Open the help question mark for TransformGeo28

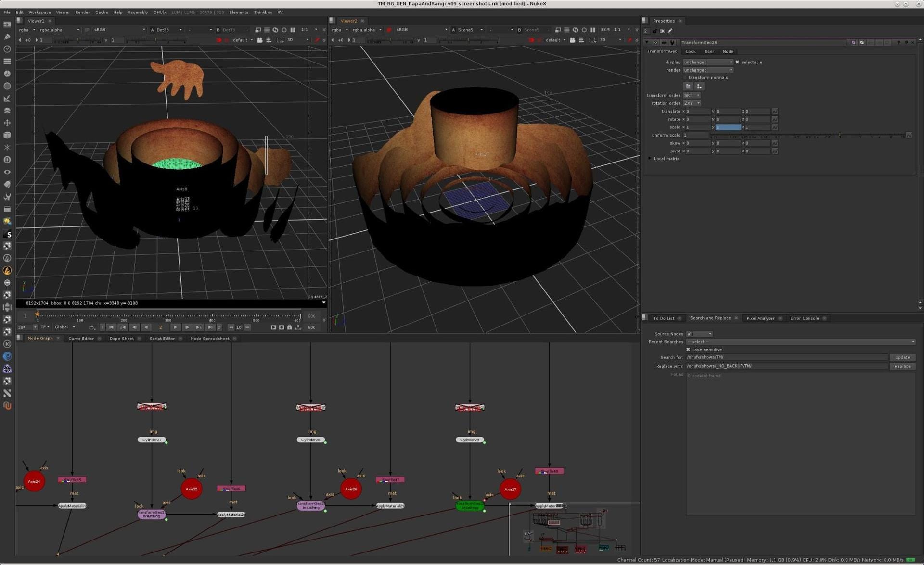coord(898,42)
